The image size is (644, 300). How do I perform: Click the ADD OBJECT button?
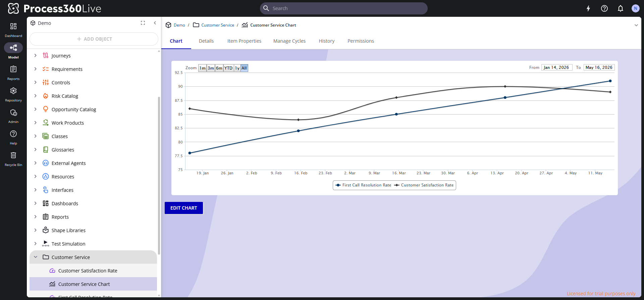coord(94,39)
